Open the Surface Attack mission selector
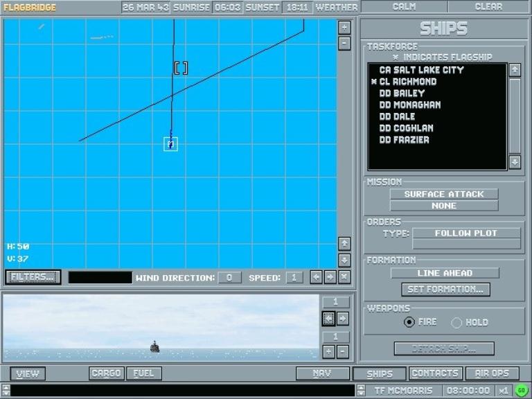 [444, 194]
